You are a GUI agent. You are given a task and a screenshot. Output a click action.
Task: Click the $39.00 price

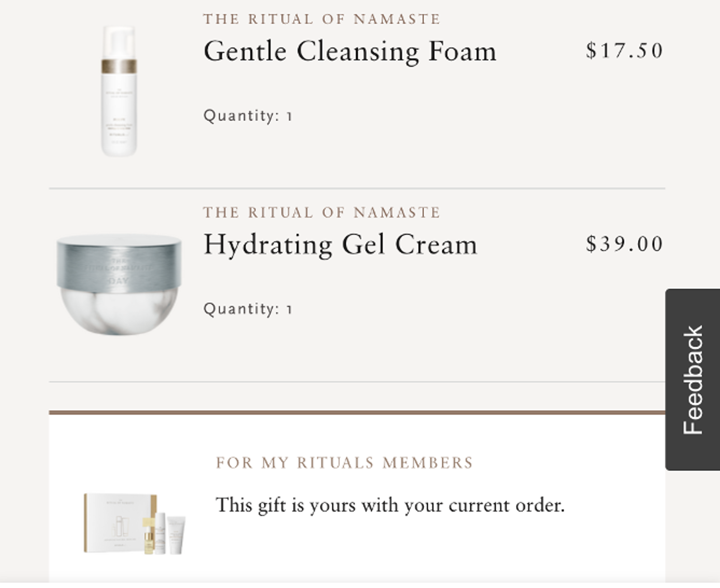pyautogui.click(x=624, y=244)
